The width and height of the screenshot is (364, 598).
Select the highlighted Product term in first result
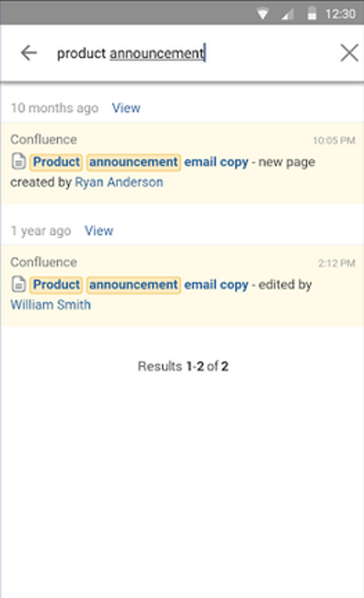(x=56, y=161)
